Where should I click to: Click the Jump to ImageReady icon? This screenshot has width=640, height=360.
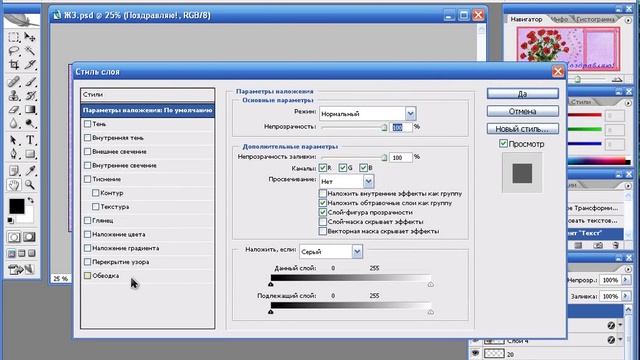pyautogui.click(x=22, y=269)
